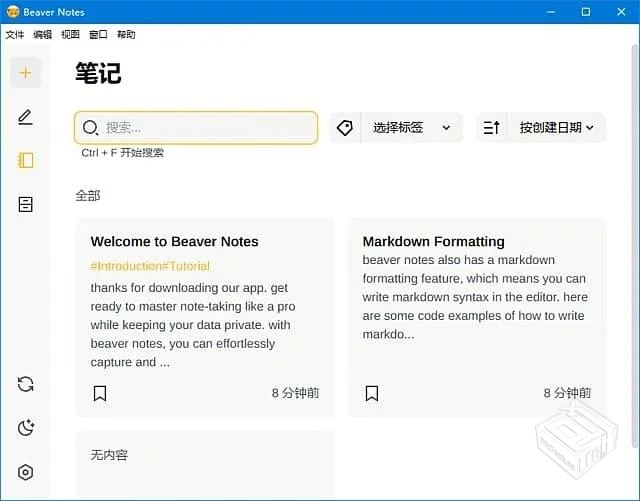The height and width of the screenshot is (501, 640).
Task: Click the Ctrl + F 开始搜索 hint text
Action: pyautogui.click(x=122, y=153)
